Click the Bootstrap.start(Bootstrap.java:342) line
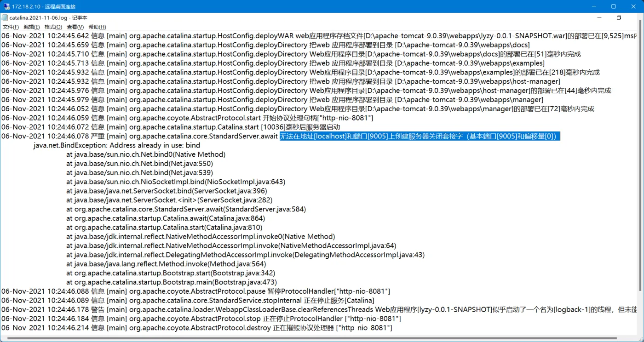Image resolution: width=644 pixels, height=342 pixels. coord(171,273)
